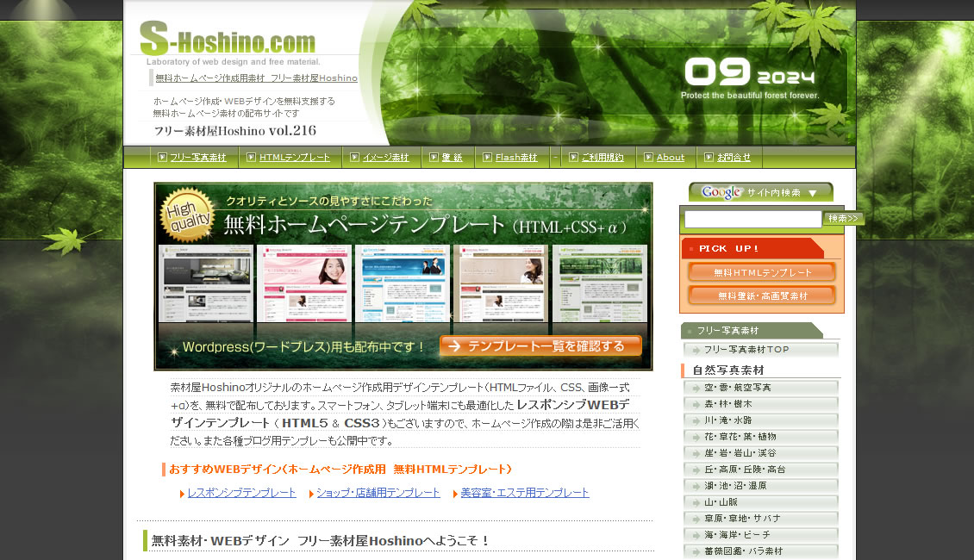Image resolution: width=974 pixels, height=560 pixels.
Task: Open ショップ・店舗用テンプレート link
Action: pyautogui.click(x=378, y=493)
